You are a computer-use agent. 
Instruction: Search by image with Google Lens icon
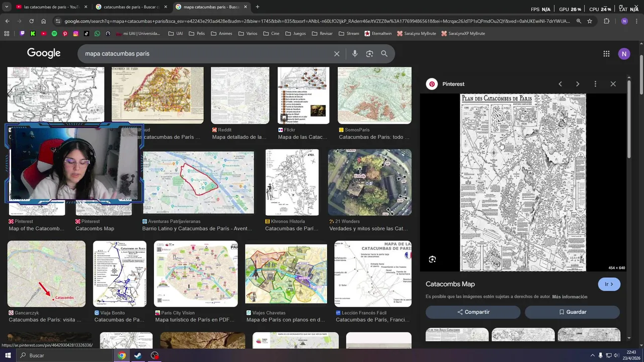(369, 54)
